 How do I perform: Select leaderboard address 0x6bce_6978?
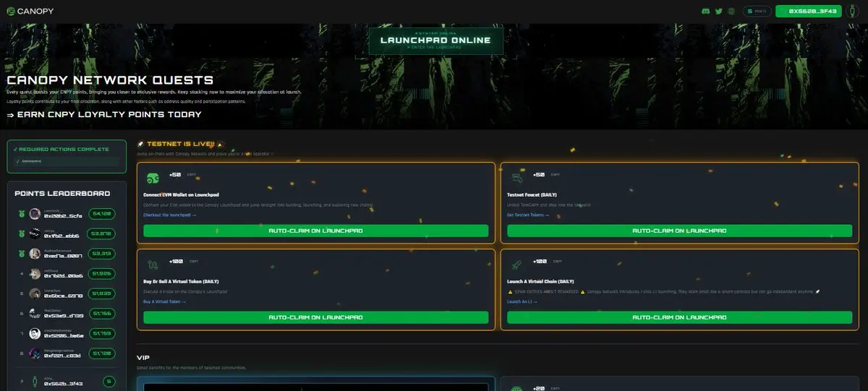click(64, 296)
